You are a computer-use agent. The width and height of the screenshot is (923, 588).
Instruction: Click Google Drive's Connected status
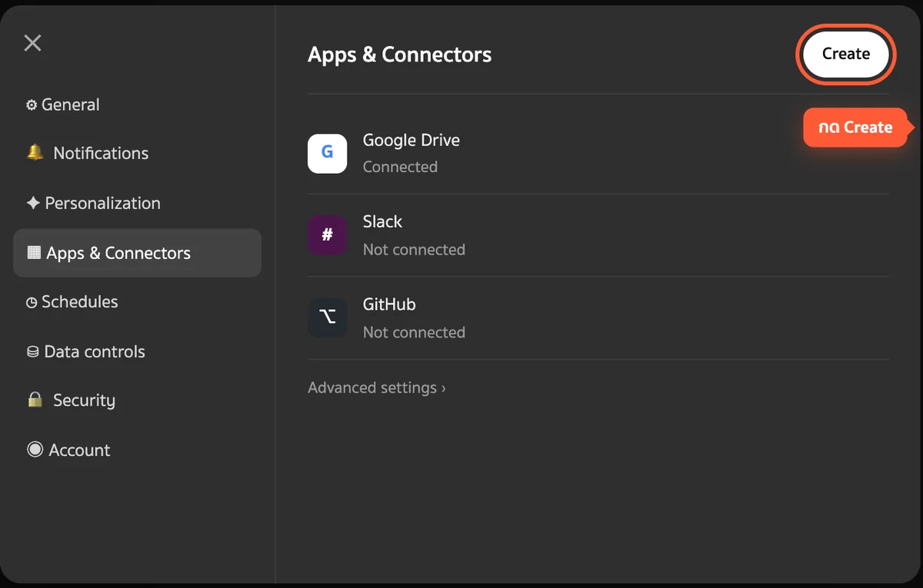click(400, 167)
